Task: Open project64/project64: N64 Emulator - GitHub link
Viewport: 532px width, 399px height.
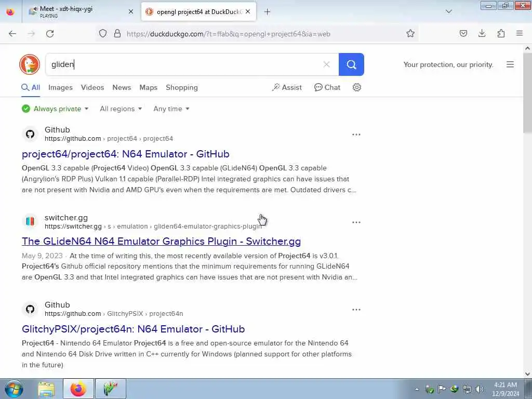Action: [126, 154]
